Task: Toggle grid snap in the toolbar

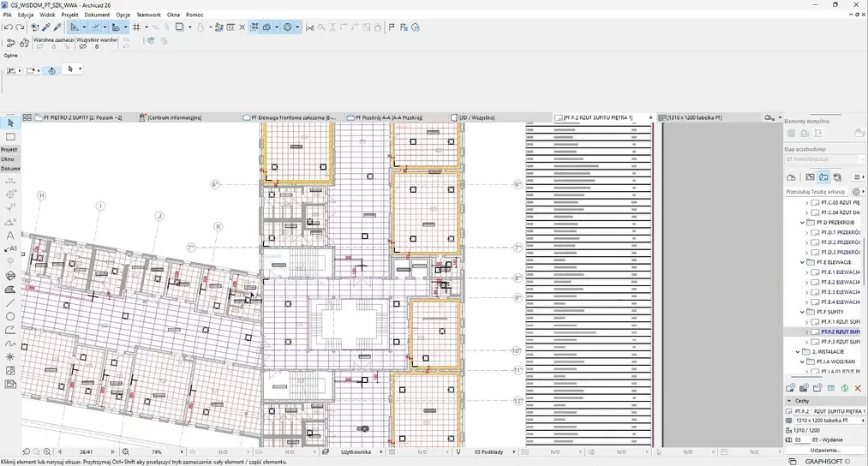Action: pyautogui.click(x=136, y=27)
